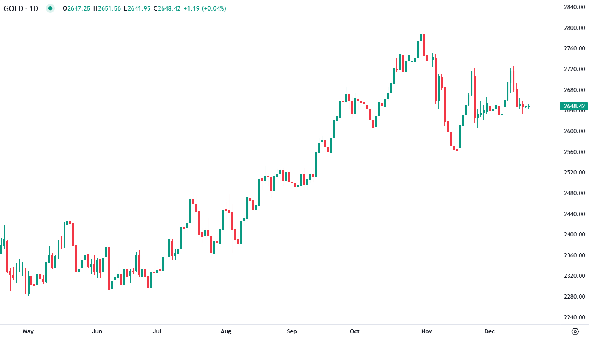Click the 2240.00 price scale label
The width and height of the screenshot is (589, 364).
point(574,317)
